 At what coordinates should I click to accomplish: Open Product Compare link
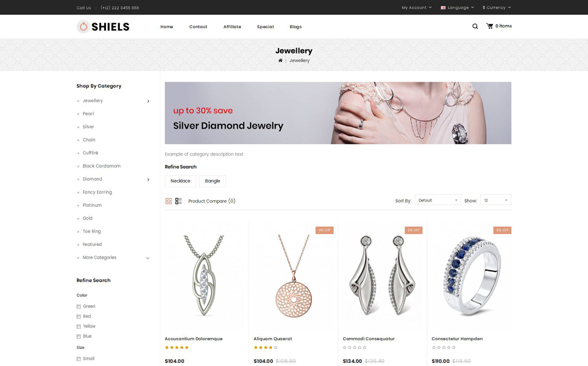click(x=211, y=201)
